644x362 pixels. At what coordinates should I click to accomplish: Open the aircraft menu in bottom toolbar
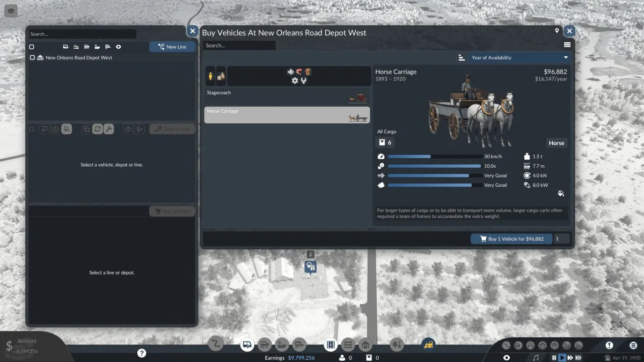click(299, 345)
